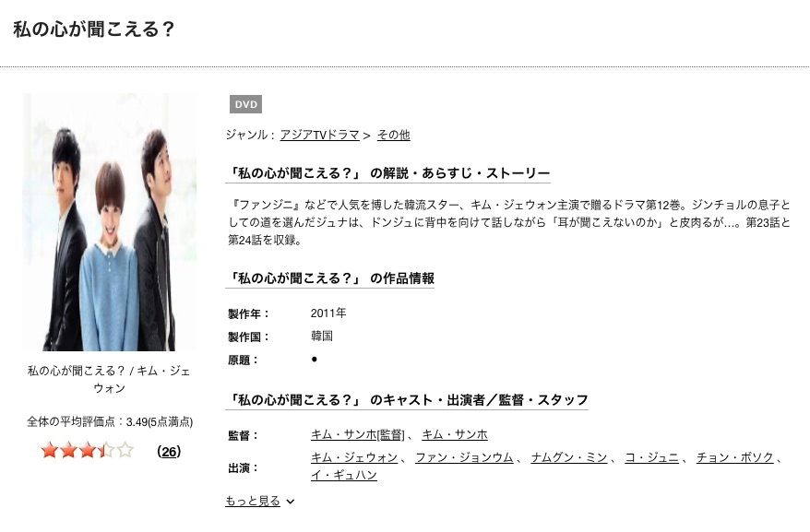Open cast member ナムグン・ミン link
Viewport: 810px width, 532px height.
(569, 457)
